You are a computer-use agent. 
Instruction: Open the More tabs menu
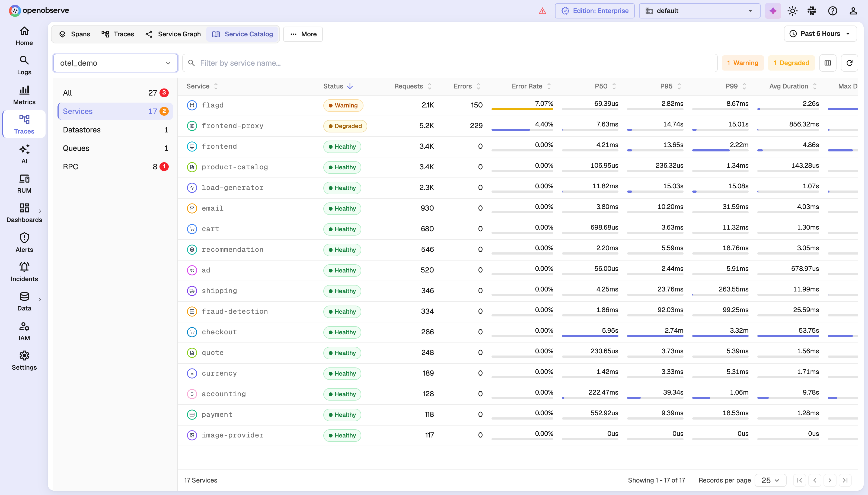(x=303, y=34)
